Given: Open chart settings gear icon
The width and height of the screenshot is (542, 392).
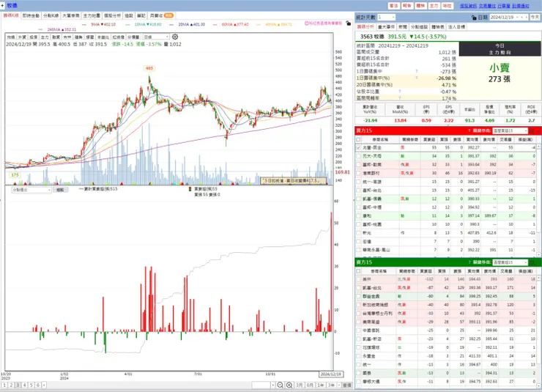Looking at the screenshot, I should 175,37.
